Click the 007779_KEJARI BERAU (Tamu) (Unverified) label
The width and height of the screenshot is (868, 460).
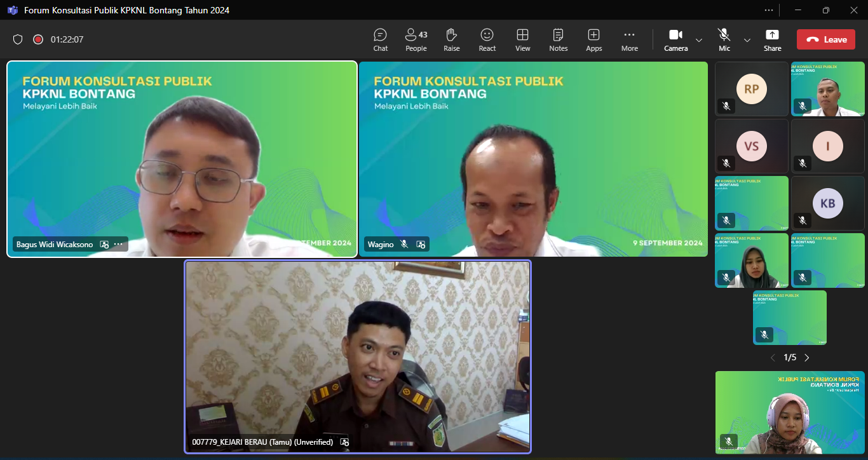pyautogui.click(x=262, y=442)
